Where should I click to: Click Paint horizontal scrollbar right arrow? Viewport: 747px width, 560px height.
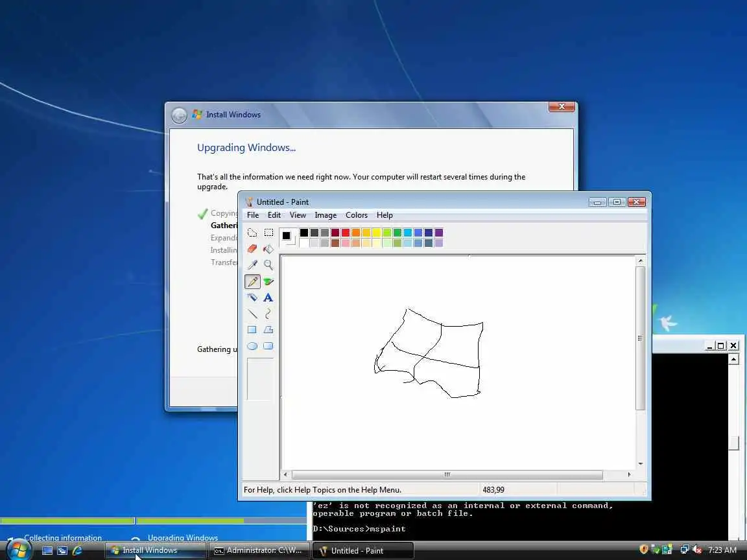point(630,474)
